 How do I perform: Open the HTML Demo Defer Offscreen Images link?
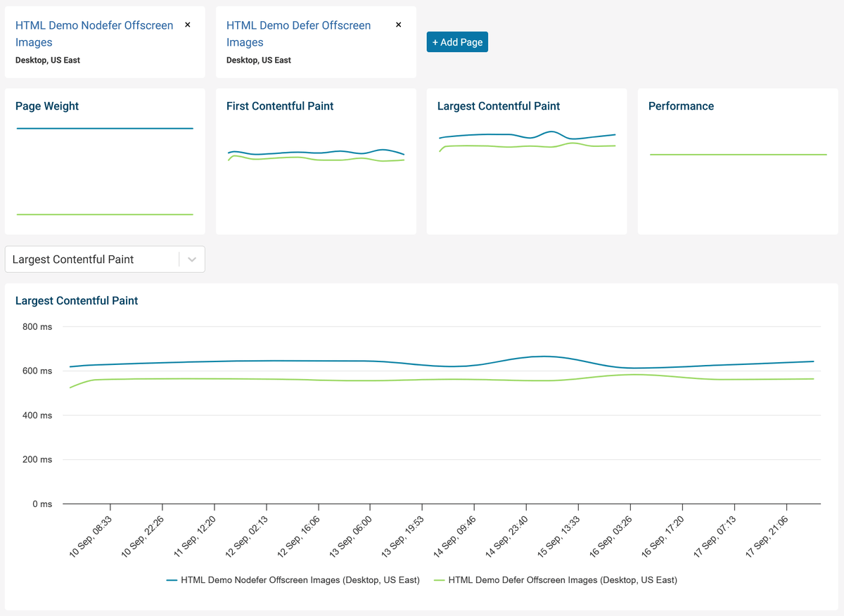click(298, 34)
